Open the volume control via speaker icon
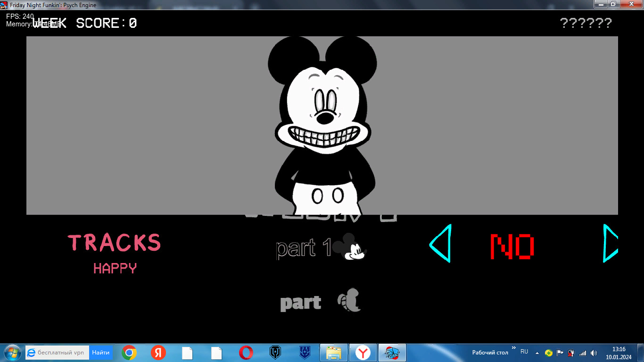The image size is (644, 362). (x=594, y=352)
